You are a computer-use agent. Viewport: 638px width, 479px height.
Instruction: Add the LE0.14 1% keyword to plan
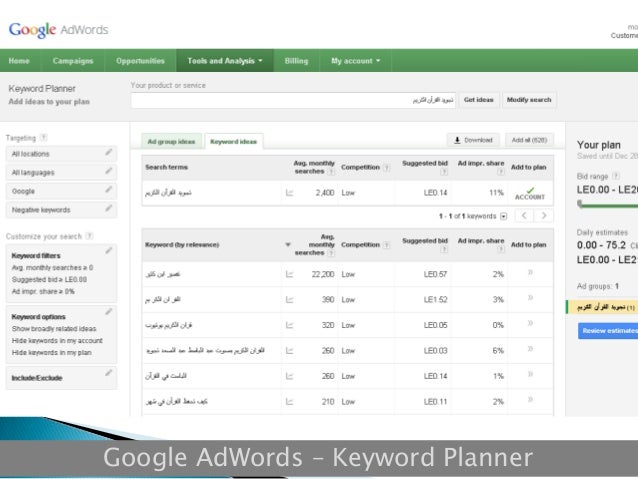pos(530,374)
